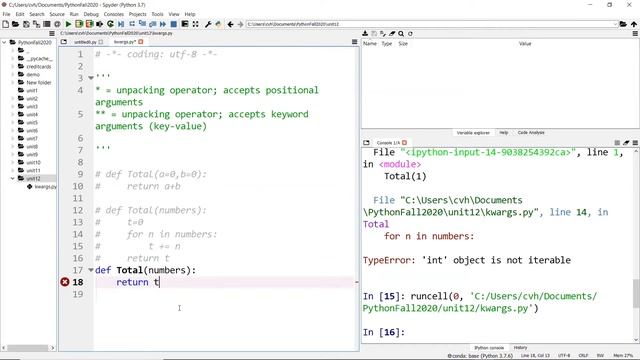The image size is (640, 360).
Task: Collapse the unit12 folder
Action: click(13, 178)
